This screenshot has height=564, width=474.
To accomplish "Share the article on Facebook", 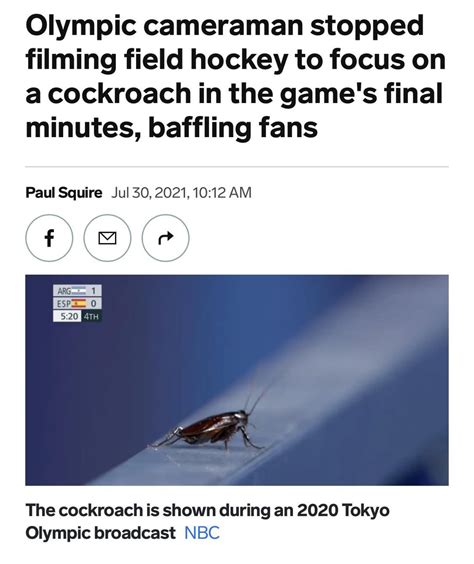I will point(49,238).
